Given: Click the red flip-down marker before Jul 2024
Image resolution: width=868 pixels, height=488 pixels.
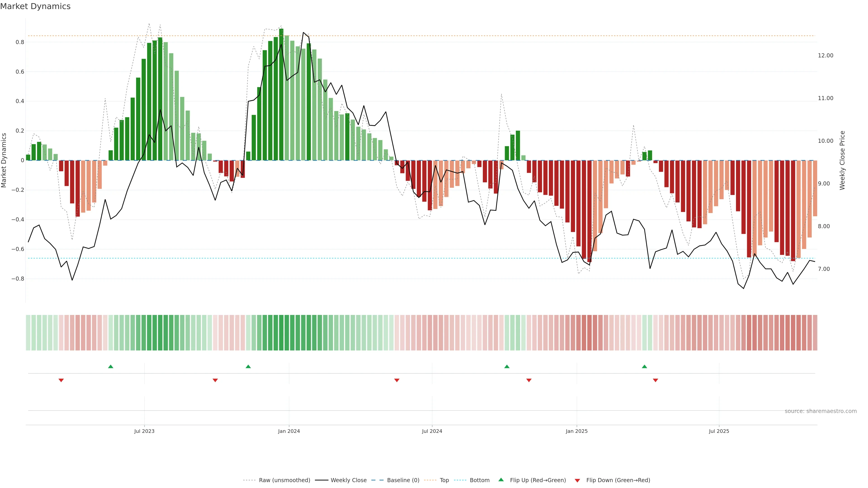Looking at the screenshot, I should coord(397,380).
